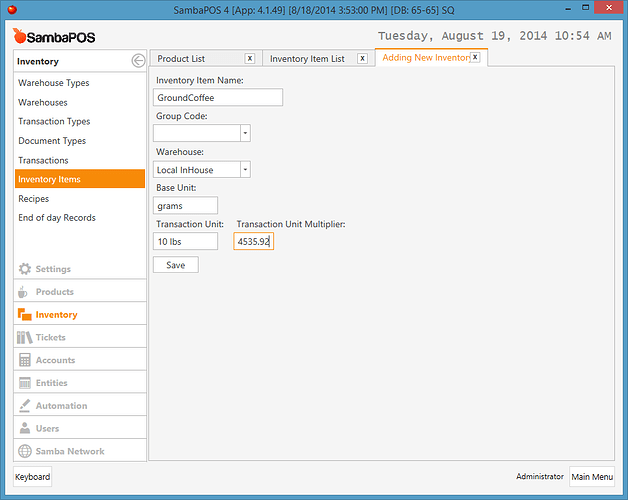628x500 pixels.
Task: Click the Settings gear icon
Action: (25, 269)
